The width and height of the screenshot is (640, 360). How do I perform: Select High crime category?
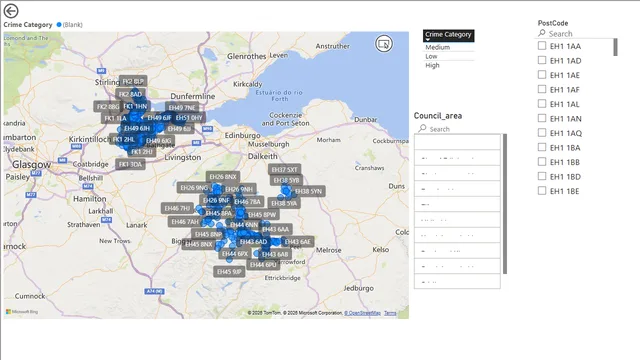[432, 65]
